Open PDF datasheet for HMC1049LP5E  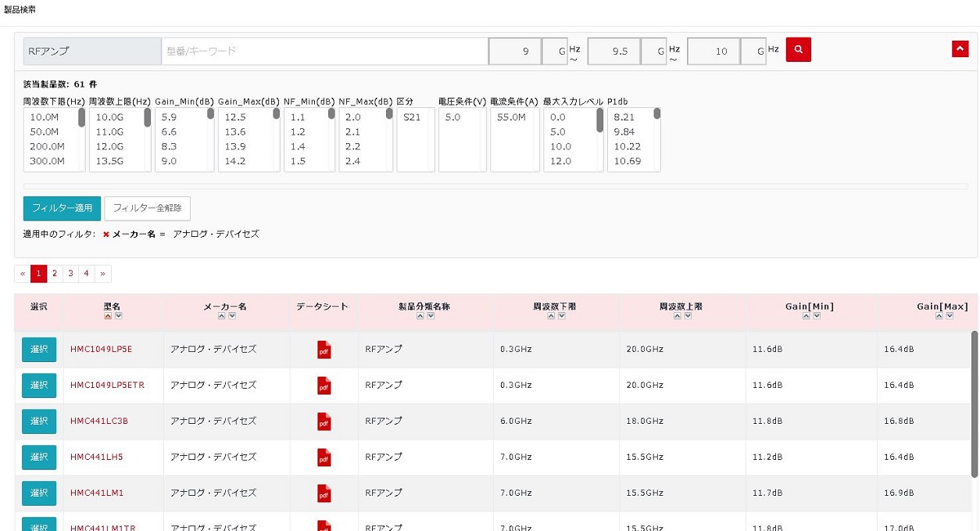tap(324, 350)
